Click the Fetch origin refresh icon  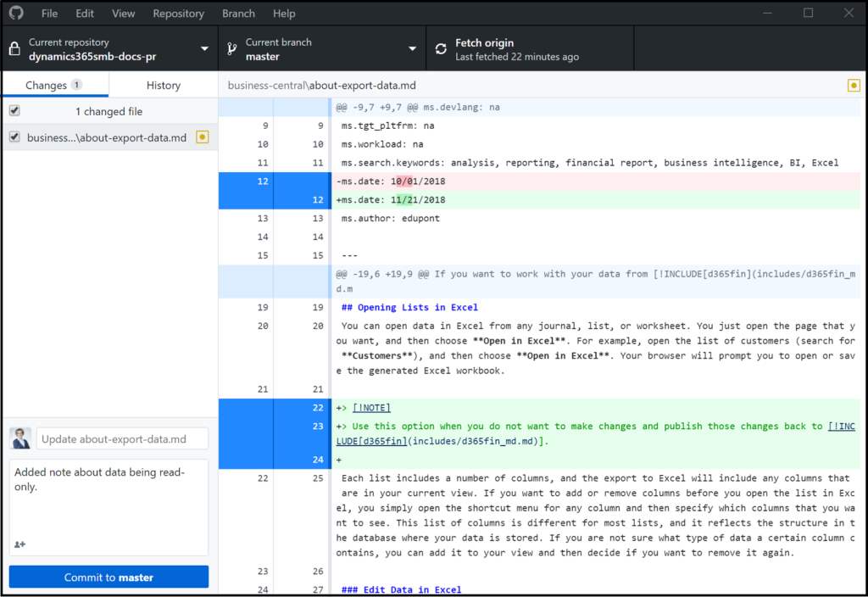click(441, 48)
